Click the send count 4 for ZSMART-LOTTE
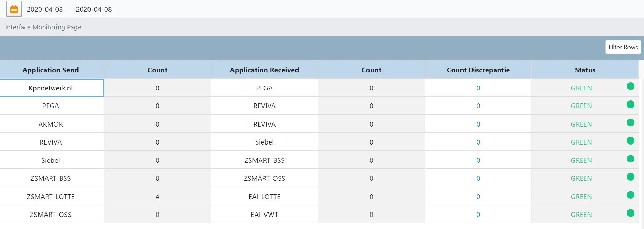This screenshot has height=229, width=644. point(157,197)
